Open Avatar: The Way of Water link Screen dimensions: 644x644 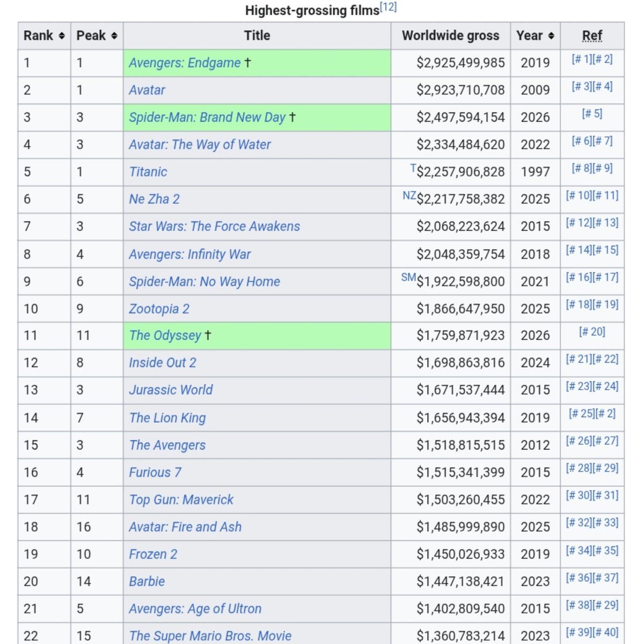tap(200, 145)
